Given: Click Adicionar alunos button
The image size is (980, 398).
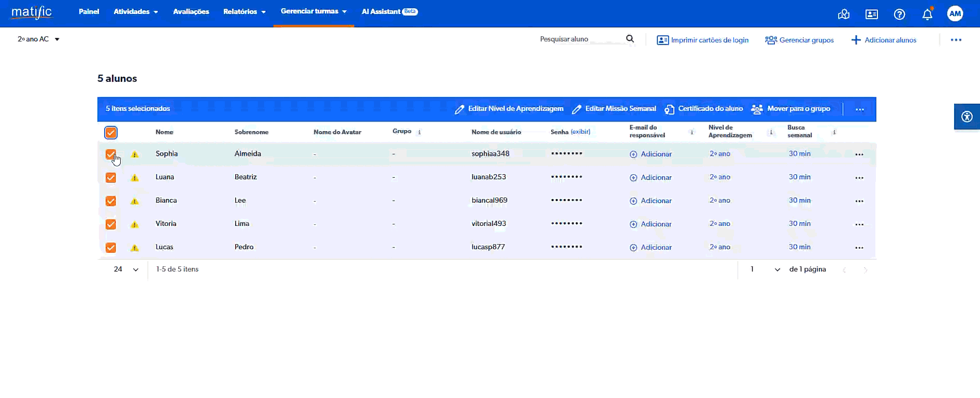Looking at the screenshot, I should (884, 40).
